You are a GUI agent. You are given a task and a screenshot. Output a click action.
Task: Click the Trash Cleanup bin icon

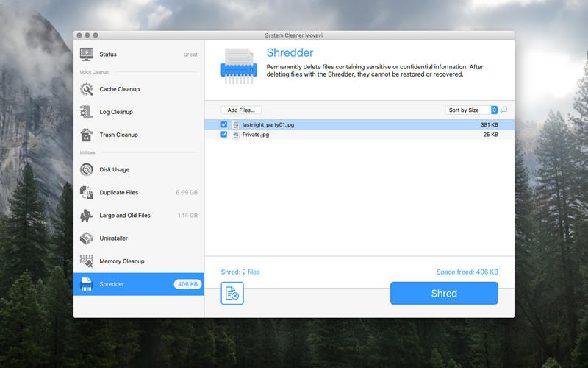click(x=86, y=135)
